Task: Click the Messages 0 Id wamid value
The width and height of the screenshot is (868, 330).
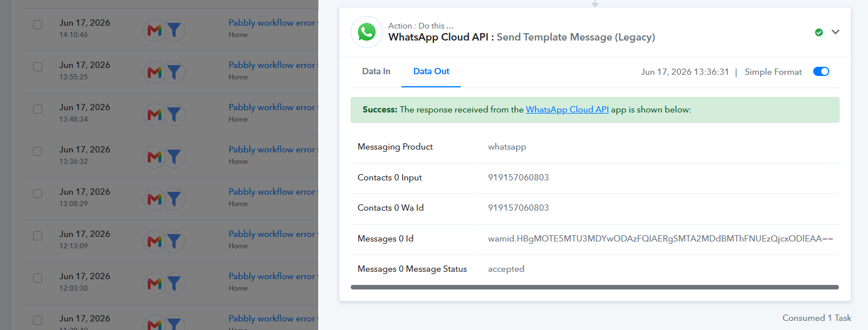Action: pyautogui.click(x=660, y=239)
